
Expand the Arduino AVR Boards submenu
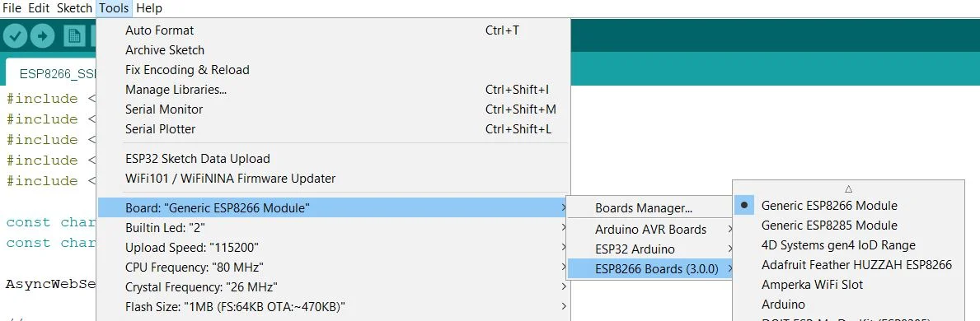650,229
